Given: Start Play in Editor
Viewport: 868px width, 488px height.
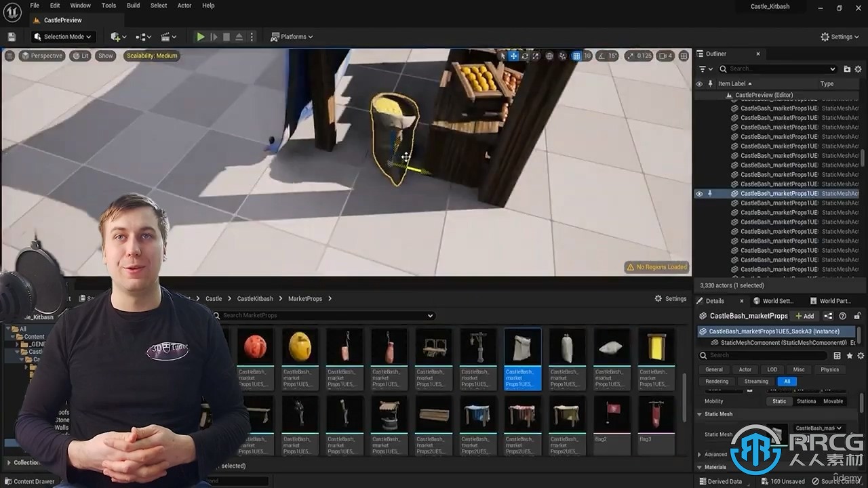Looking at the screenshot, I should (201, 37).
